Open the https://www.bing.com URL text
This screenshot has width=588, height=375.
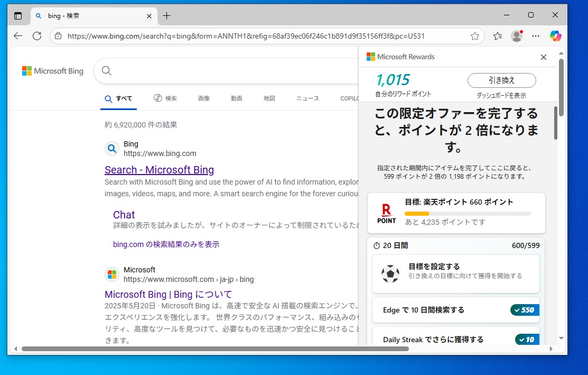pos(160,153)
